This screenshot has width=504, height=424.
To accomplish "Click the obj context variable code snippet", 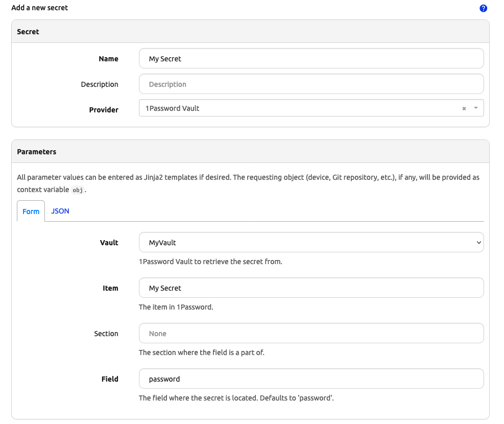I will (77, 190).
